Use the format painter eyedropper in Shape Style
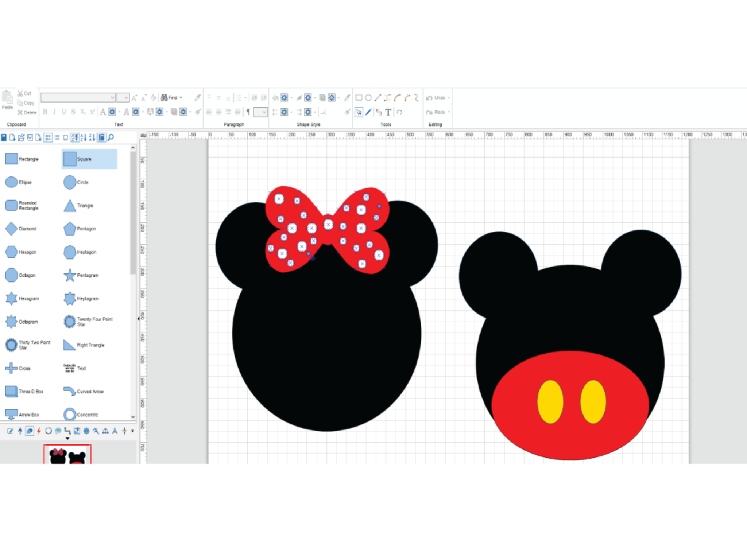The image size is (747, 560). [347, 97]
